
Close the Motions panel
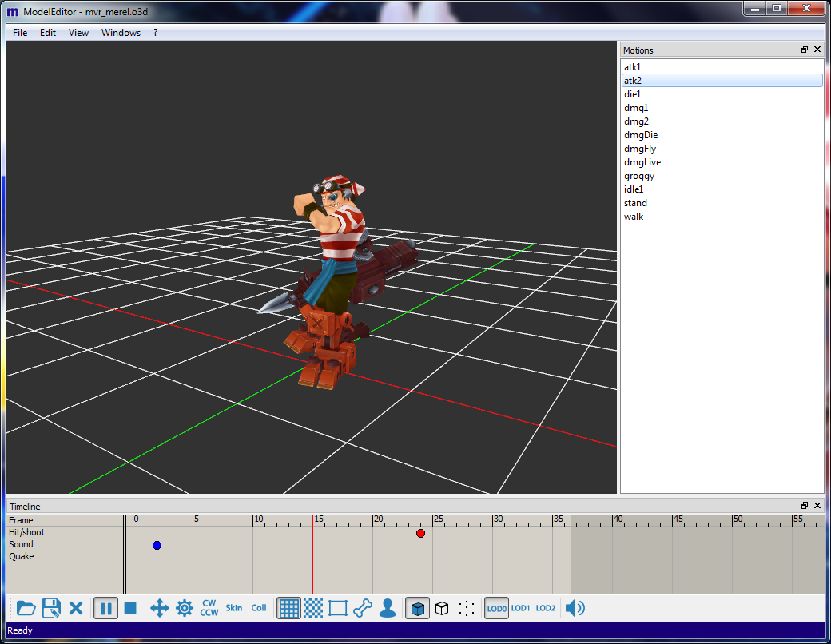pos(817,50)
